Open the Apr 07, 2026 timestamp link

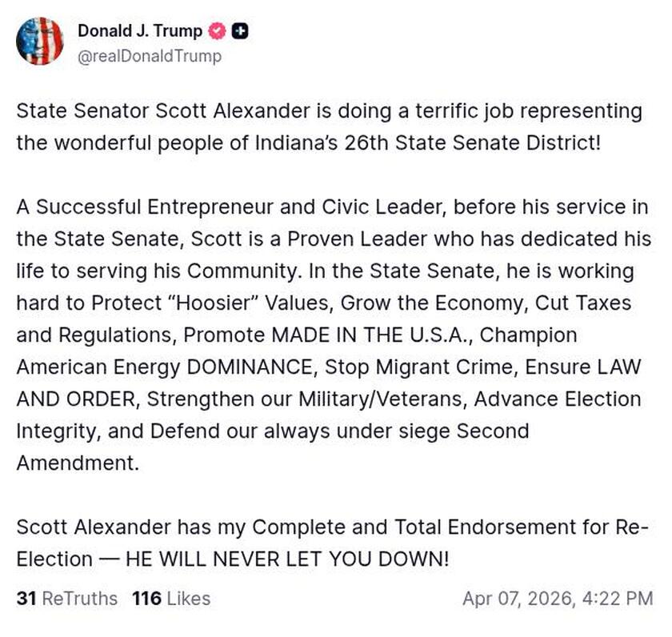pyautogui.click(x=558, y=598)
